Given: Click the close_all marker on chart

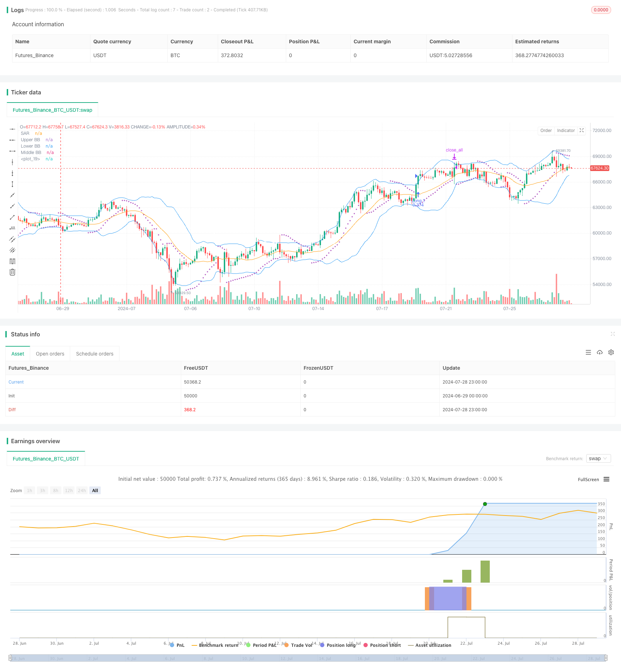Looking at the screenshot, I should (454, 150).
